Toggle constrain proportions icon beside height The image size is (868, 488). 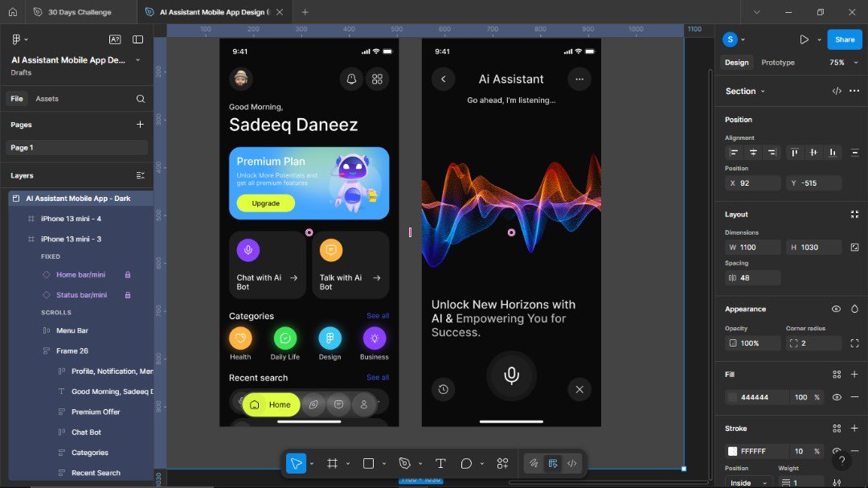point(854,248)
